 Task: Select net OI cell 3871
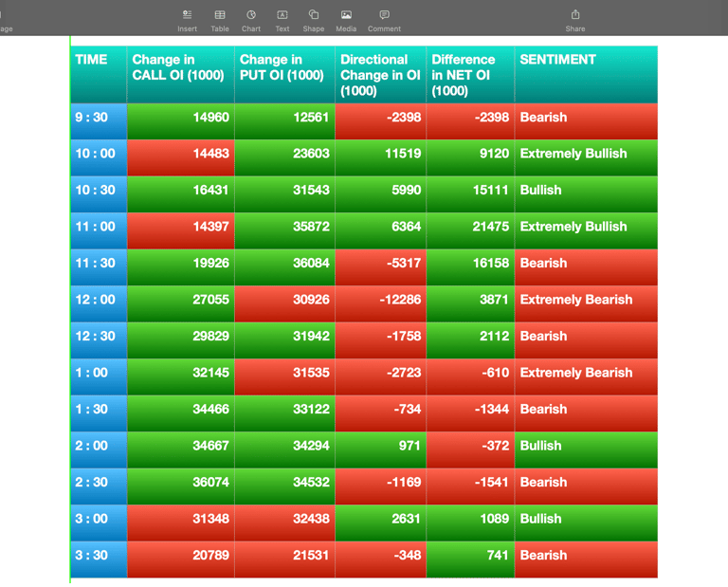coord(470,303)
